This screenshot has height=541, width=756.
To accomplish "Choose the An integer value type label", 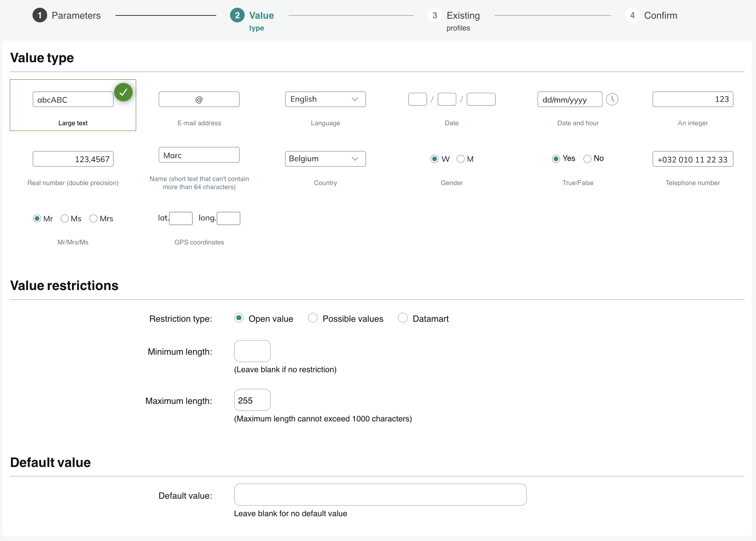I will pos(693,123).
